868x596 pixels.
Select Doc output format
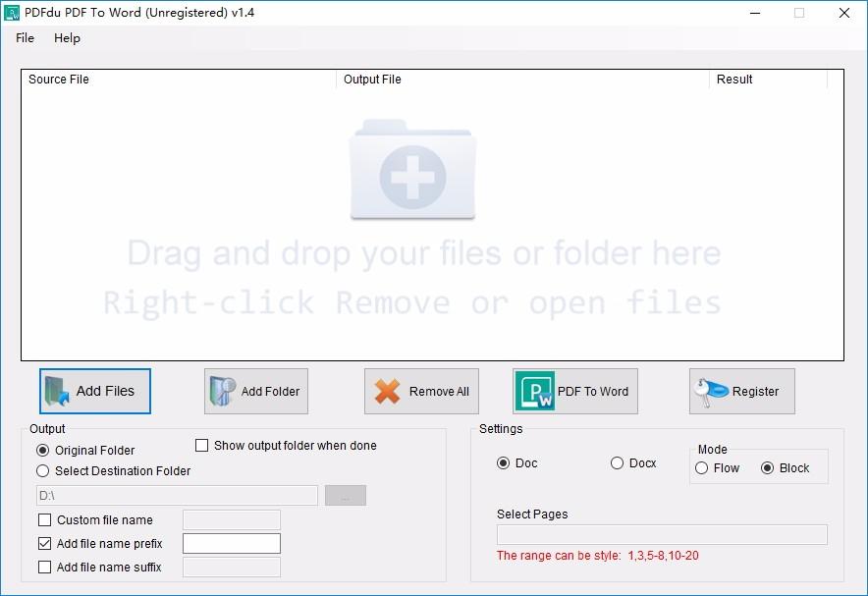point(503,463)
